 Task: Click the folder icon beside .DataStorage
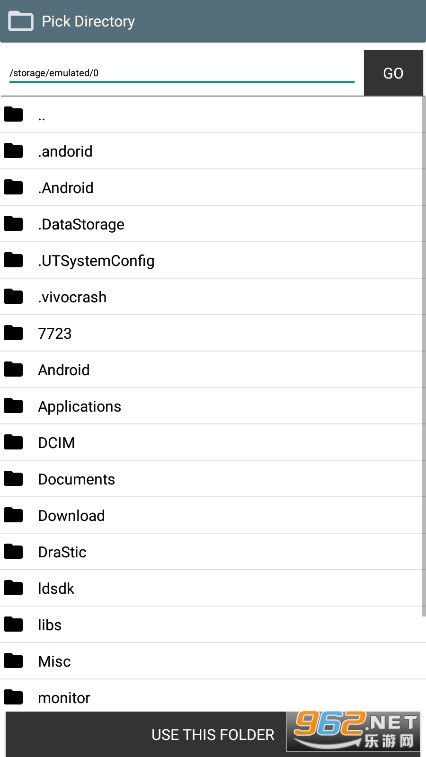(x=14, y=224)
